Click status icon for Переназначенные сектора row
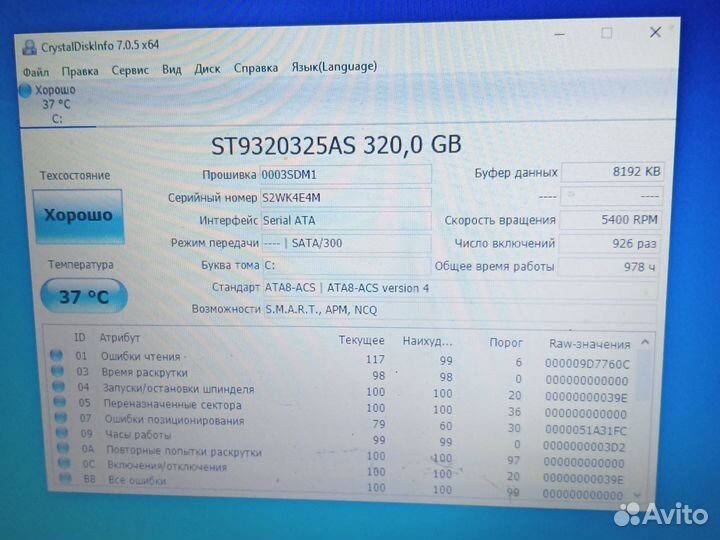This screenshot has width=720, height=540. 60,402
